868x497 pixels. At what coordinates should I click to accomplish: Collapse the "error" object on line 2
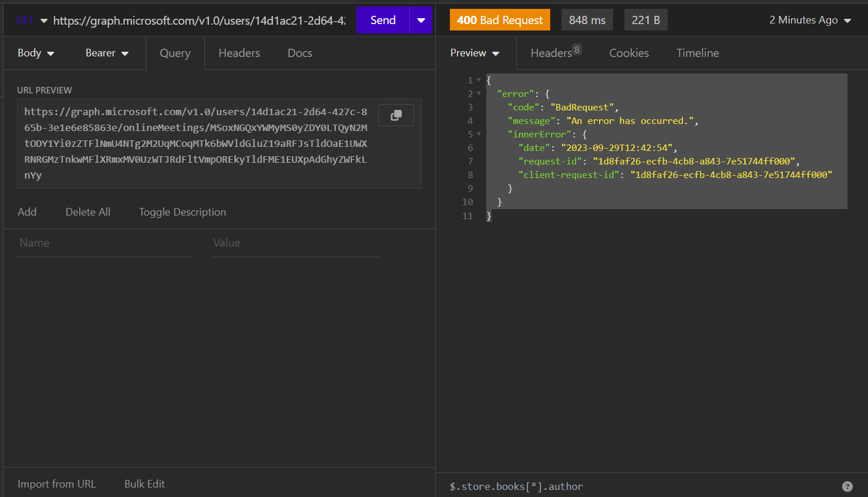479,93
